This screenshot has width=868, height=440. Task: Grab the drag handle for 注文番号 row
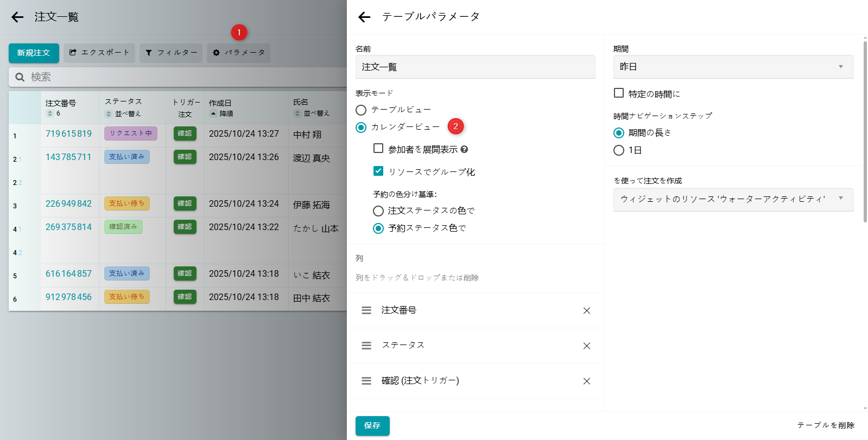click(x=366, y=310)
